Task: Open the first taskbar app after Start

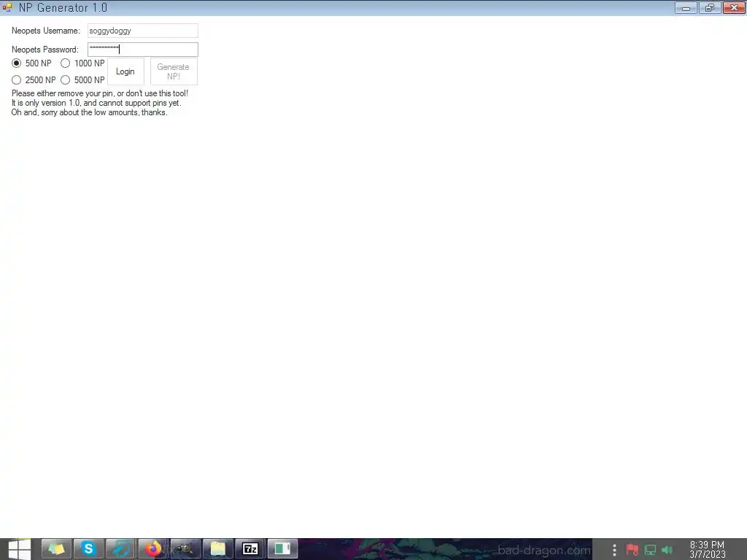Action: (x=56, y=549)
